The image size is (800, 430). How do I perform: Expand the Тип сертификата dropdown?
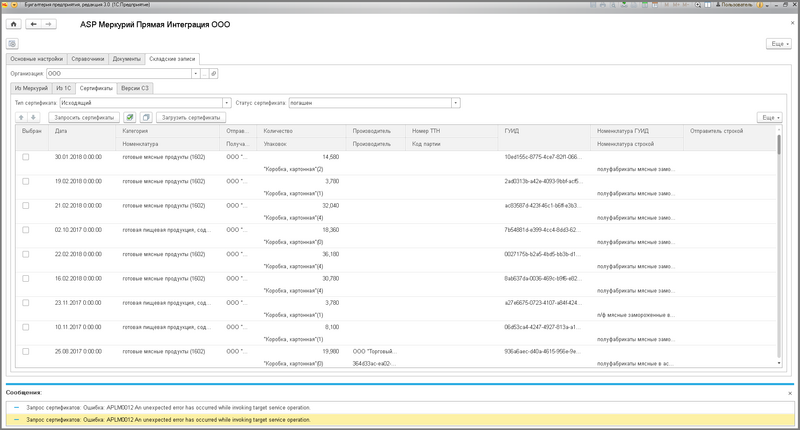(x=227, y=103)
